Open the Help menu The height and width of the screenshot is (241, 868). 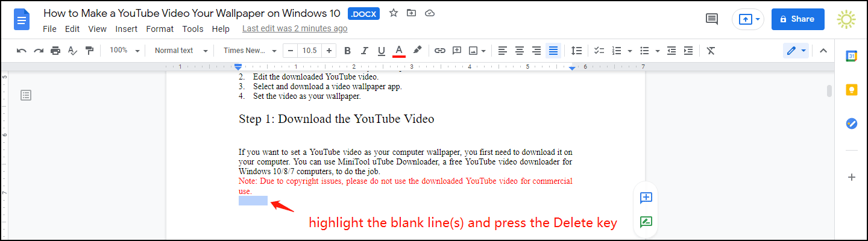pos(221,29)
